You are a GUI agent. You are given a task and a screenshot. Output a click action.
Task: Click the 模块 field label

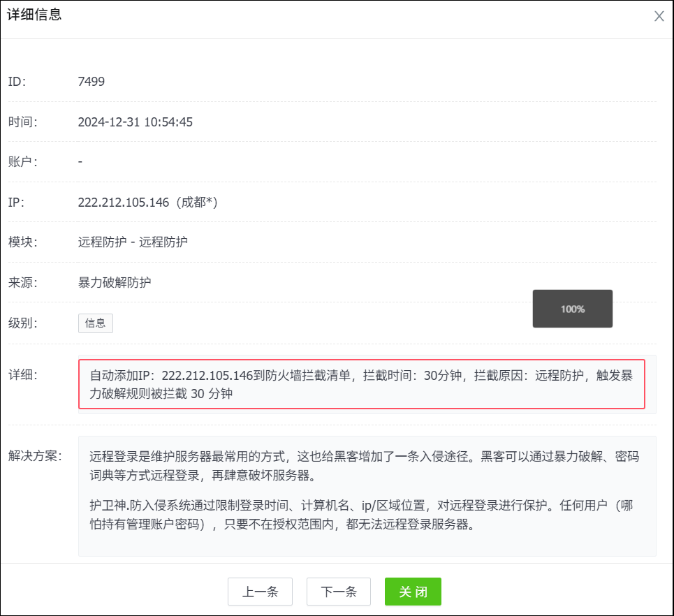click(x=22, y=242)
